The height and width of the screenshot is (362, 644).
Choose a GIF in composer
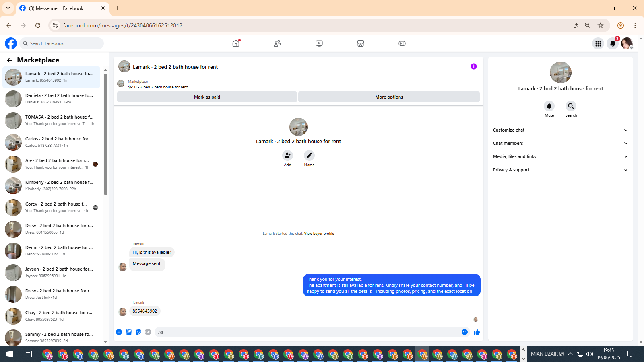pyautogui.click(x=148, y=332)
